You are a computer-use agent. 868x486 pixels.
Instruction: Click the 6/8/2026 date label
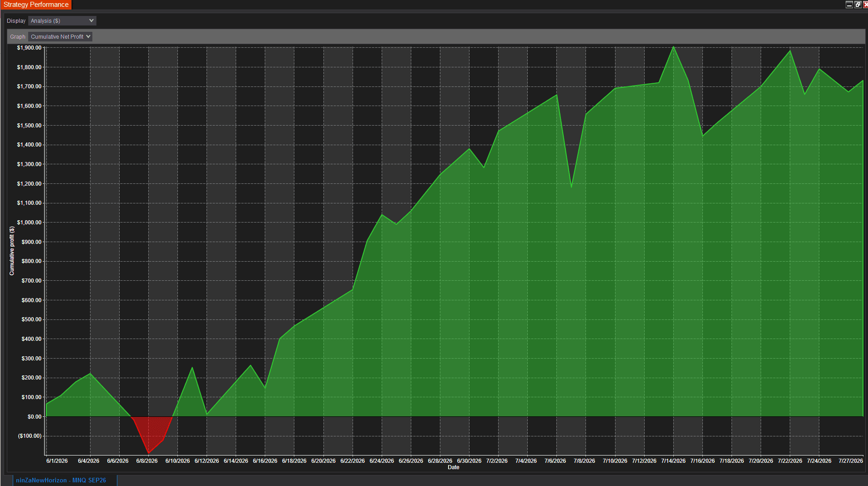pos(147,461)
